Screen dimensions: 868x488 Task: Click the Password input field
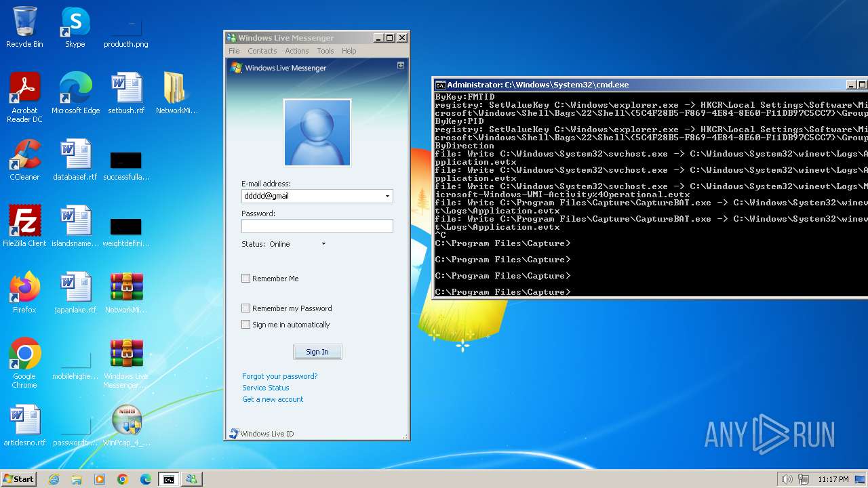point(317,226)
